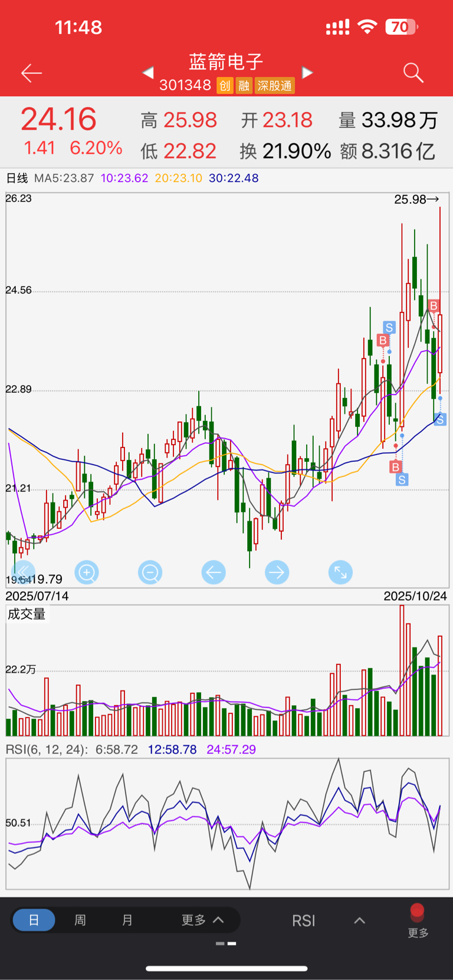Tap the 创 badge
This screenshot has width=453, height=980.
pyautogui.click(x=225, y=85)
